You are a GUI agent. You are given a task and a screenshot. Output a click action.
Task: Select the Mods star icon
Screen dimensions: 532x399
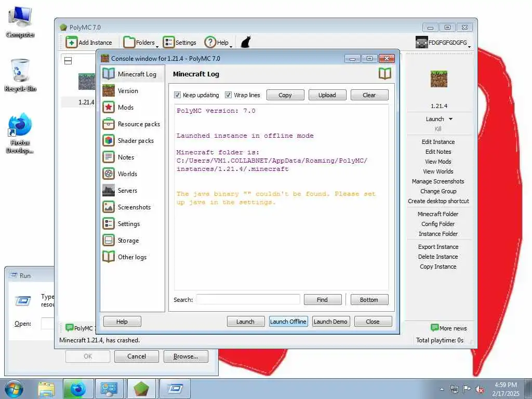[x=109, y=107]
